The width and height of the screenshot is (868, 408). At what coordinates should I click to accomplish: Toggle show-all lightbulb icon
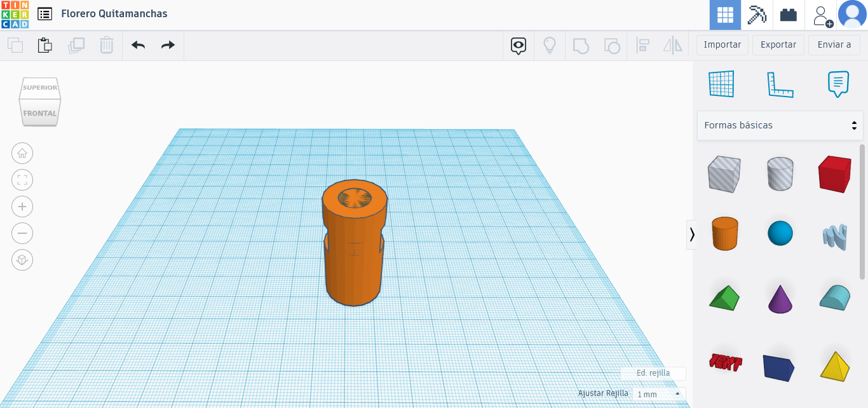tap(550, 45)
